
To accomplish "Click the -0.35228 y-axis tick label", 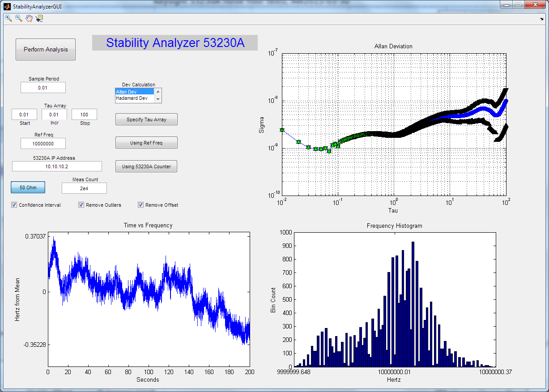I will tap(34, 345).
